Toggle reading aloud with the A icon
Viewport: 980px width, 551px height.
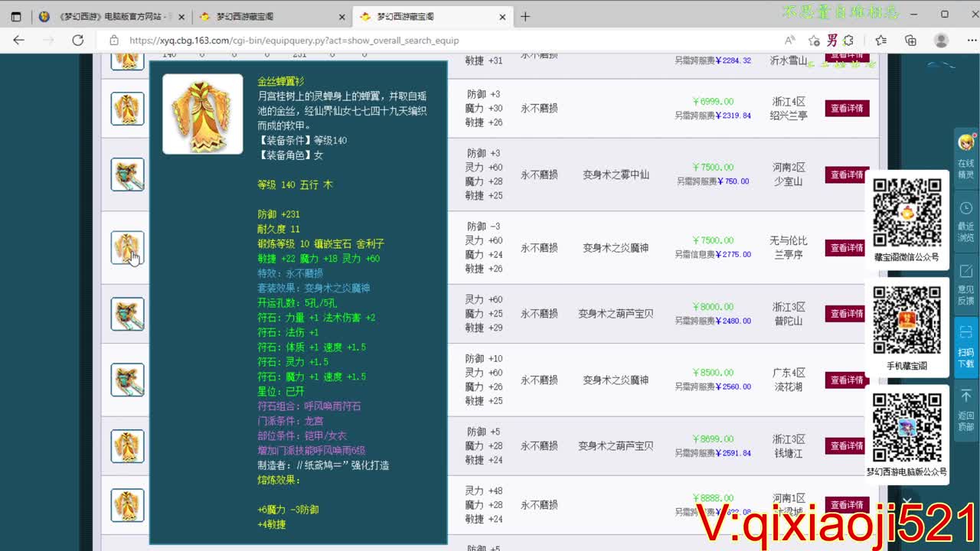click(x=790, y=40)
